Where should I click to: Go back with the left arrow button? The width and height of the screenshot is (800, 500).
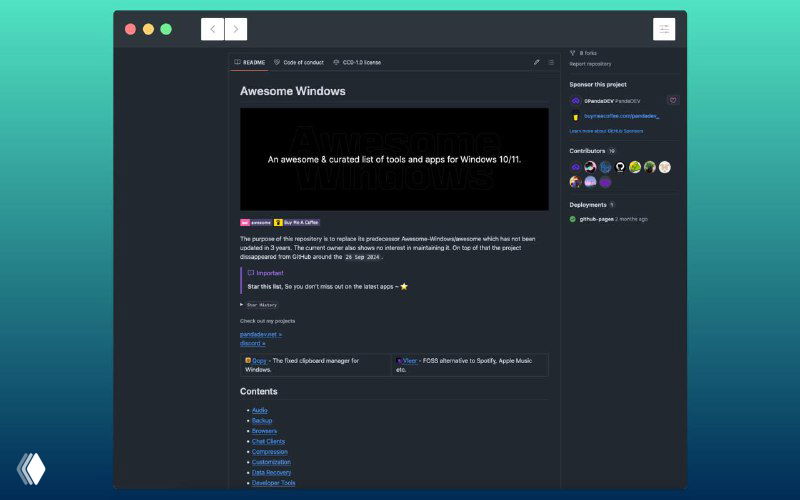(x=212, y=29)
